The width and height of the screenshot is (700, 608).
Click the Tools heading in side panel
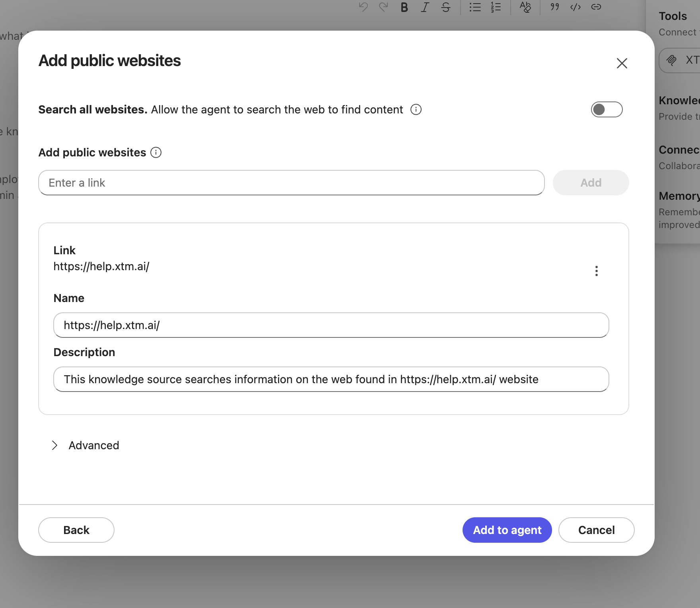pos(673,16)
